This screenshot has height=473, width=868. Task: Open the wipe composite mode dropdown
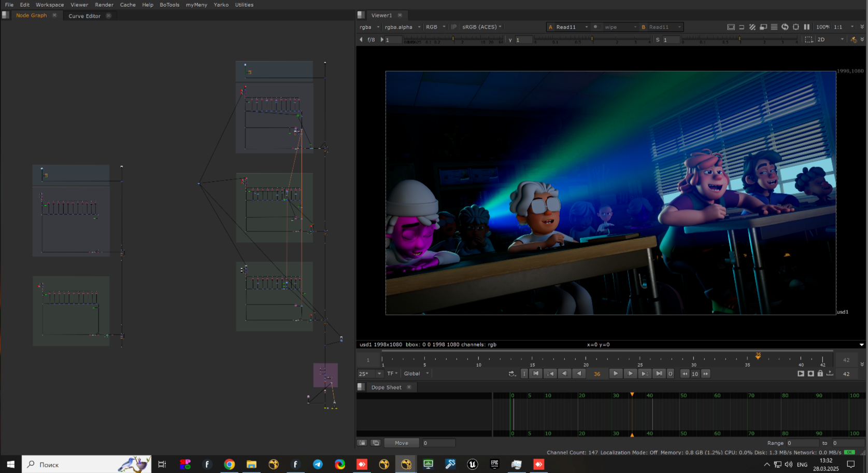click(620, 27)
